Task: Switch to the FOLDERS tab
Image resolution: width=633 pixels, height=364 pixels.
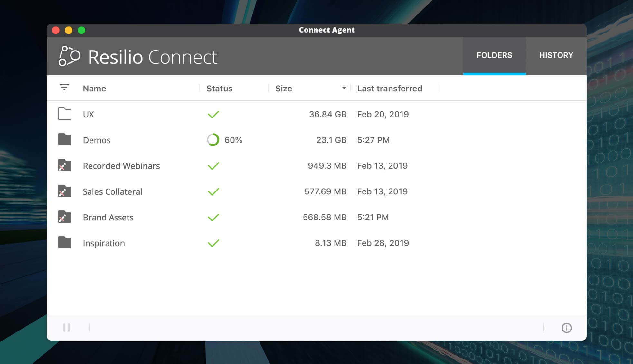Action: (x=494, y=55)
